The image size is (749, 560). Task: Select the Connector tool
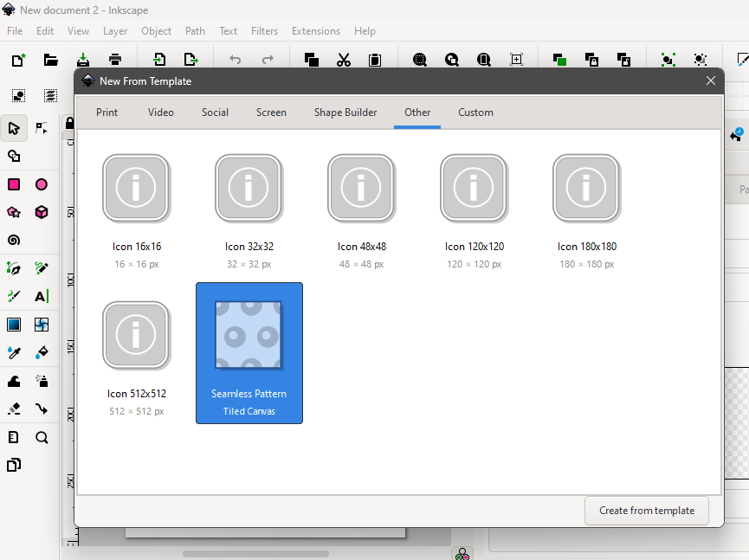click(x=42, y=409)
